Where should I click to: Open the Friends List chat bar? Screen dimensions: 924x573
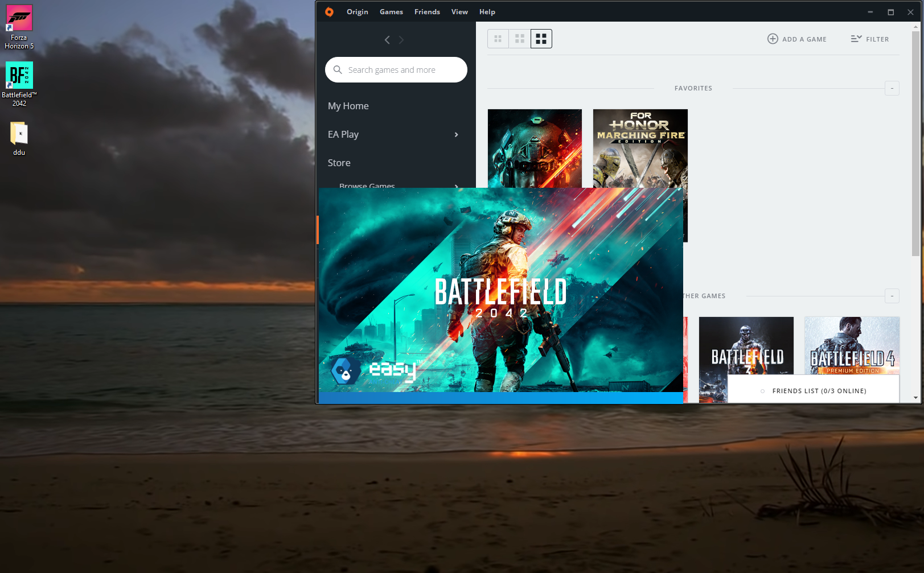(x=814, y=391)
